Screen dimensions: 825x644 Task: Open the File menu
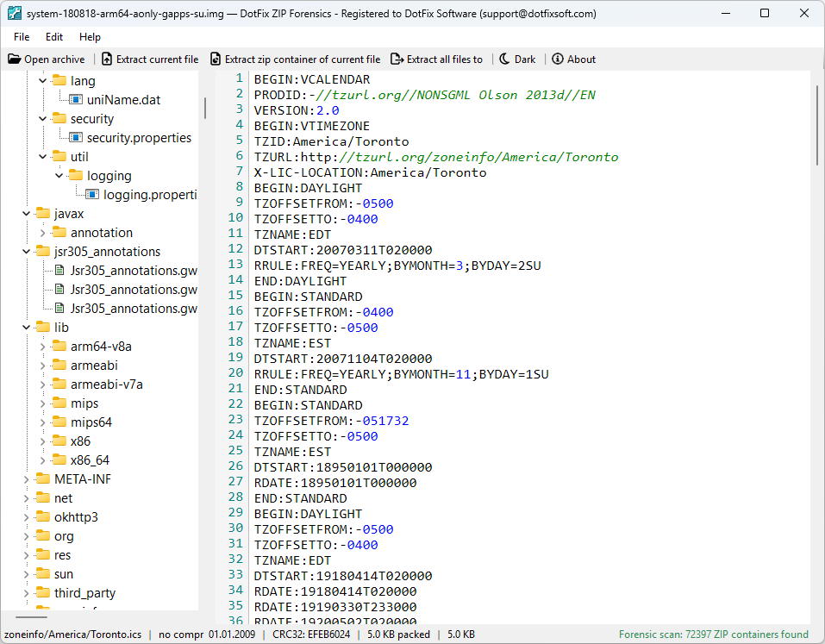[22, 37]
